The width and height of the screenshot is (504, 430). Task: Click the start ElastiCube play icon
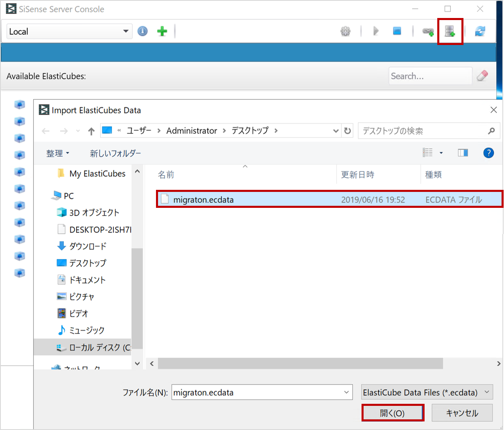tap(376, 31)
